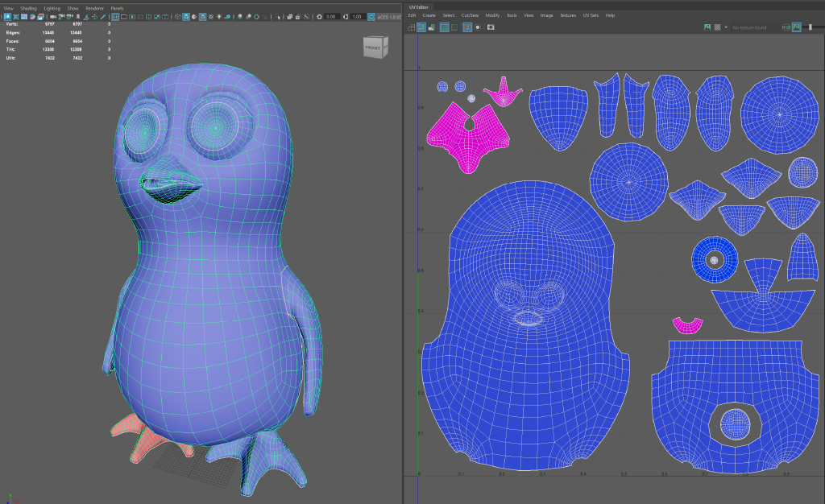Switch viewport to Wireframe shading icon

pyautogui.click(x=178, y=17)
